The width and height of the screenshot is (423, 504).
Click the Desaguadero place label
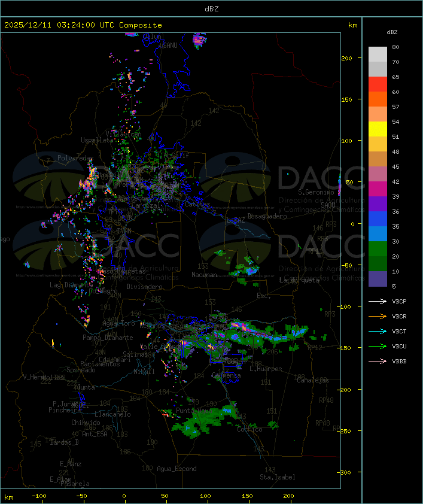tap(267, 216)
